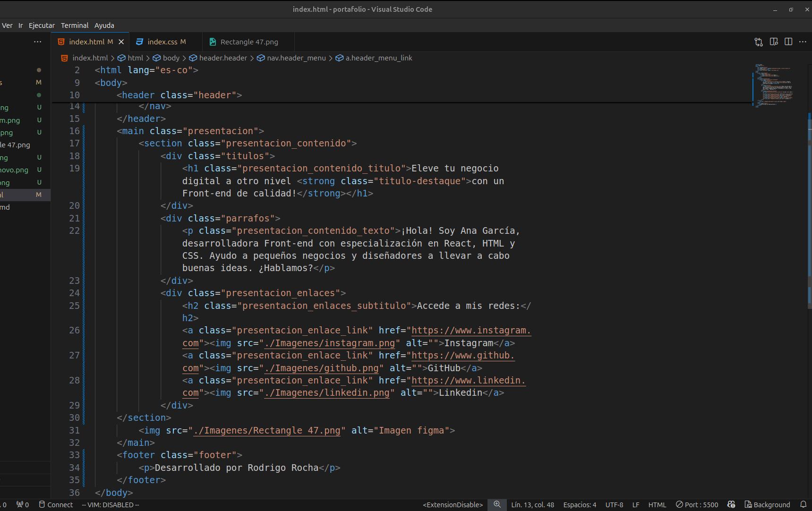Image resolution: width=812 pixels, height=511 pixels.
Task: Click the HTML5 icon on index.html tab
Action: click(x=61, y=42)
